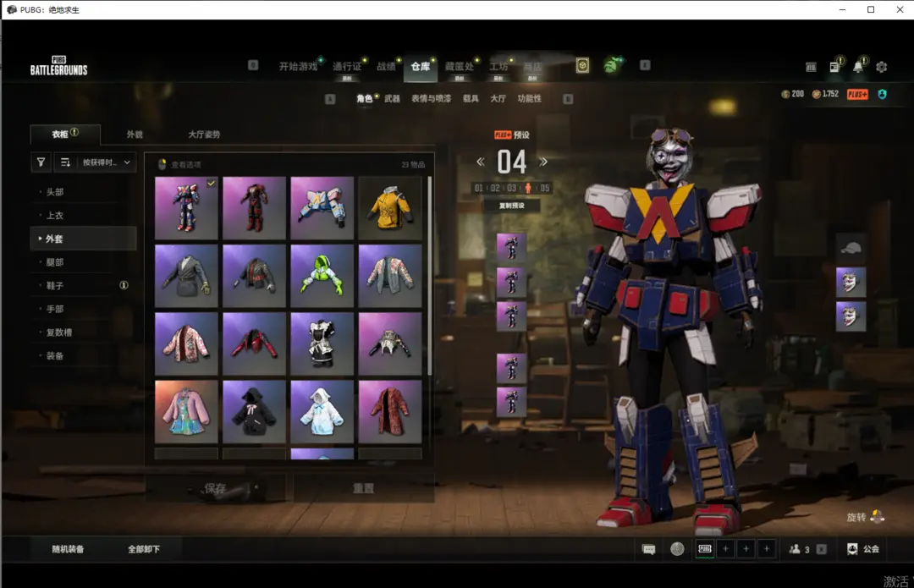Go to next preset with right arrows
This screenshot has width=914, height=588.
pos(543,162)
